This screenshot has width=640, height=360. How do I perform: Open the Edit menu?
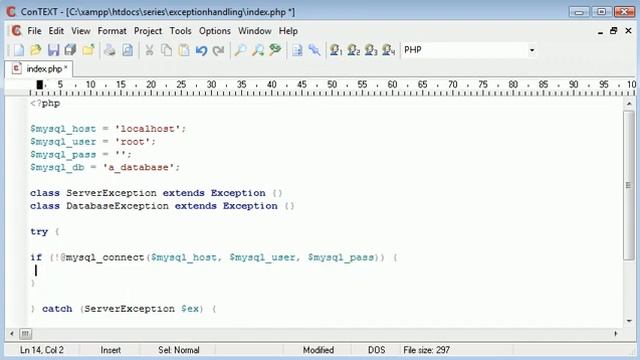point(56,31)
